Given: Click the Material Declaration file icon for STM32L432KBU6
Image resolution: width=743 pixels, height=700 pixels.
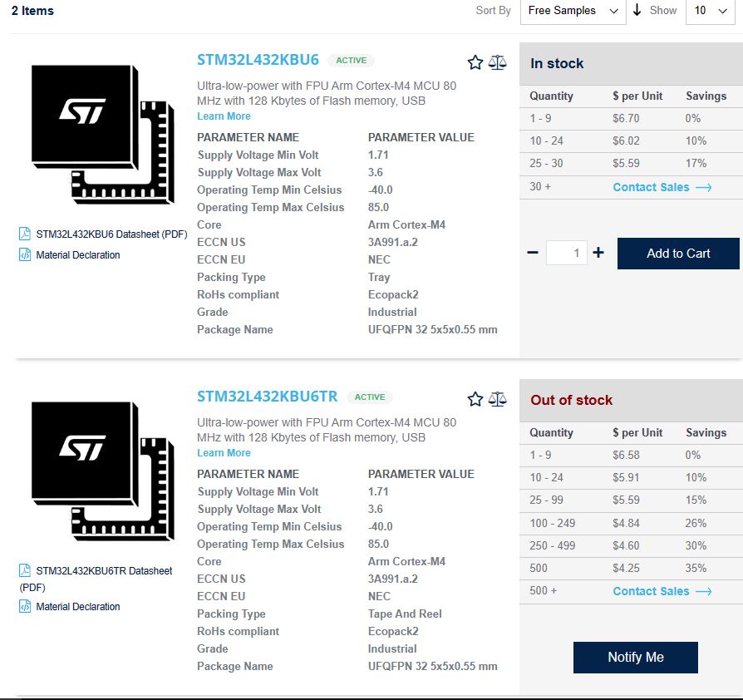Looking at the screenshot, I should (25, 254).
